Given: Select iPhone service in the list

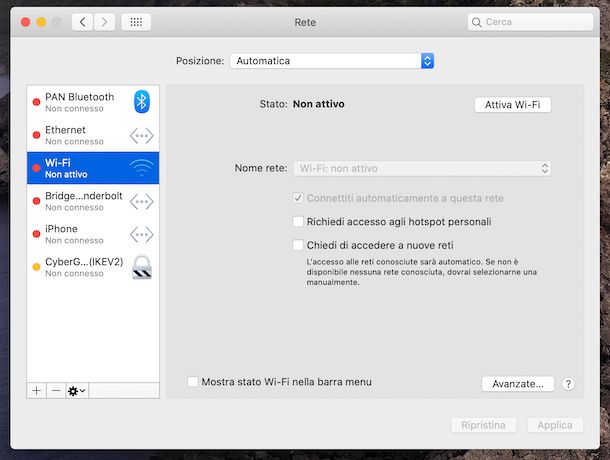Looking at the screenshot, I should coord(93,234).
